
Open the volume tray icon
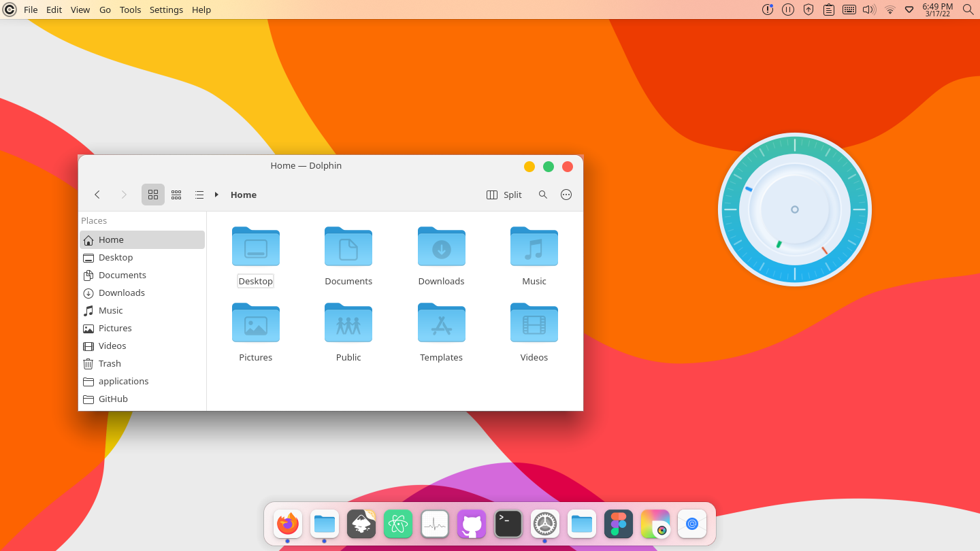click(869, 10)
